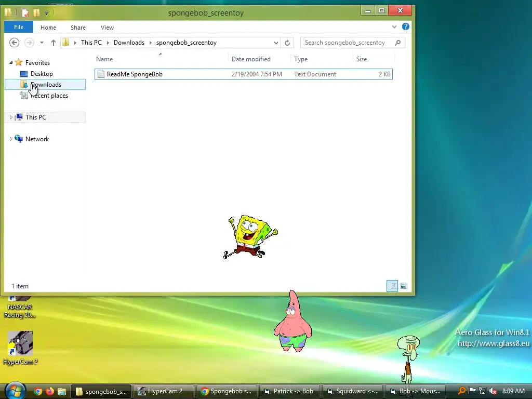Expand the ribbon with the chevron arrow
The width and height of the screenshot is (532, 399).
394,27
